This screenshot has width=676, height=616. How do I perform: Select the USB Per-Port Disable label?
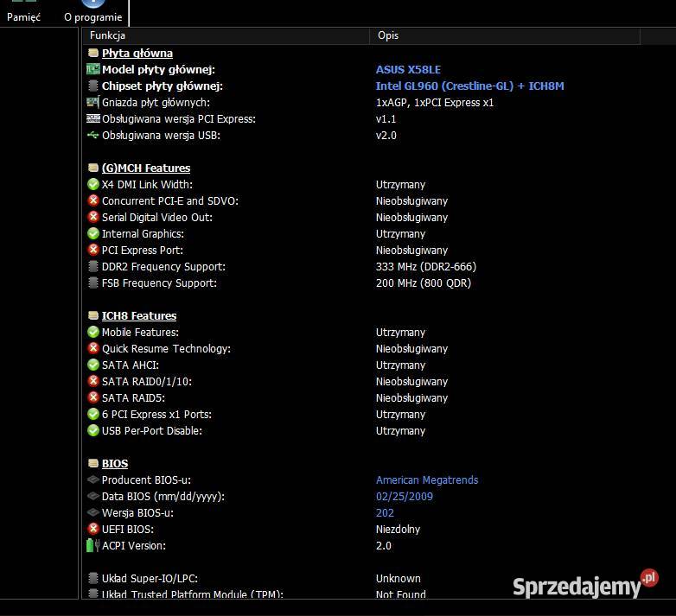click(x=152, y=431)
